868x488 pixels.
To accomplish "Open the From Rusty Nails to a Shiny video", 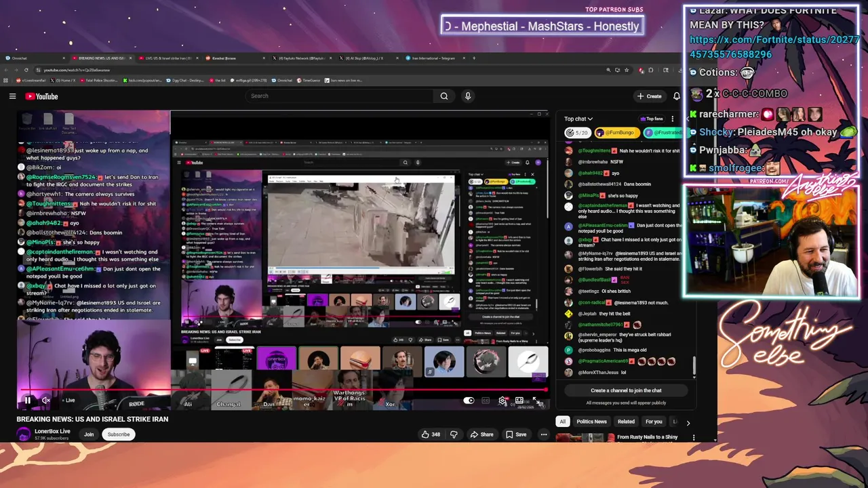I will click(x=647, y=437).
